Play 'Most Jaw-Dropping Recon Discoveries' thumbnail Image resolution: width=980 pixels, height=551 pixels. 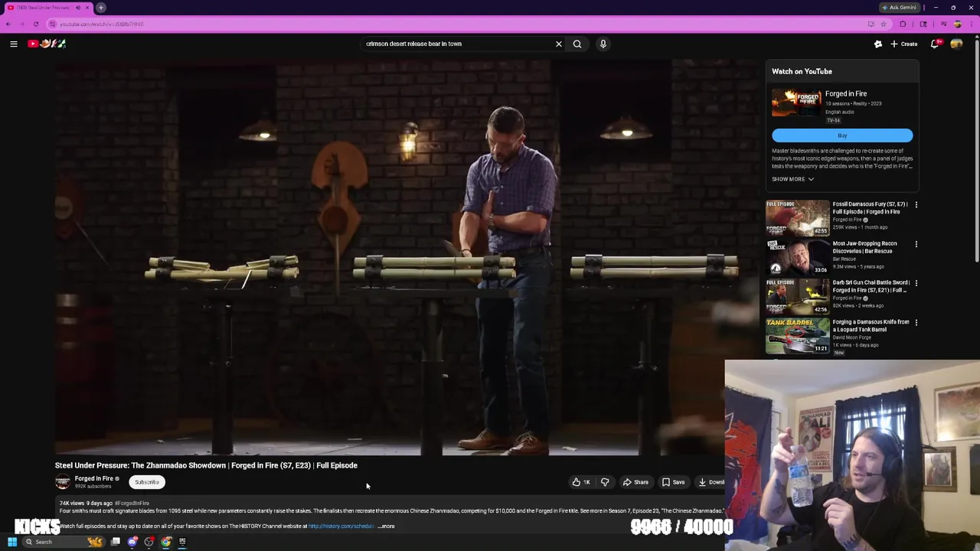[x=797, y=257]
